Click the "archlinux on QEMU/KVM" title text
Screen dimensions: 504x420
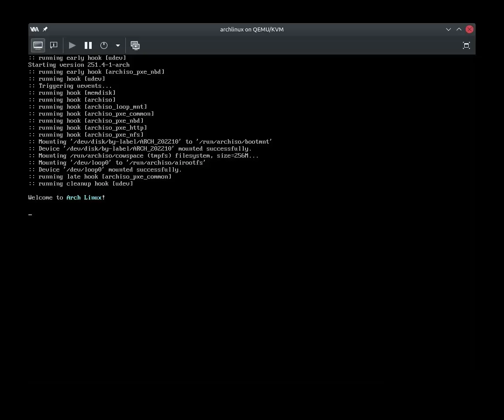(252, 29)
